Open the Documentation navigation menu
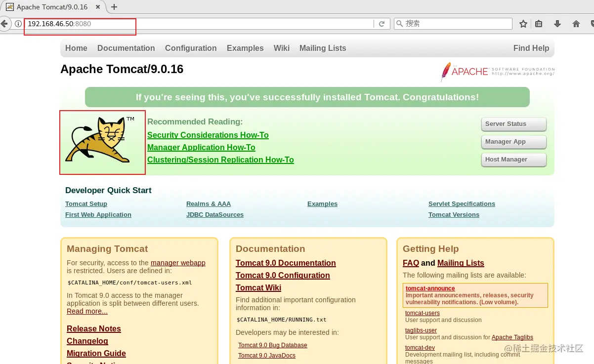This screenshot has height=364, width=594. pos(126,48)
